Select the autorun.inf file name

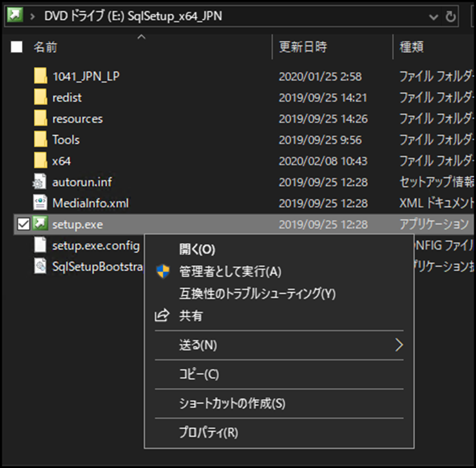pyautogui.click(x=82, y=182)
